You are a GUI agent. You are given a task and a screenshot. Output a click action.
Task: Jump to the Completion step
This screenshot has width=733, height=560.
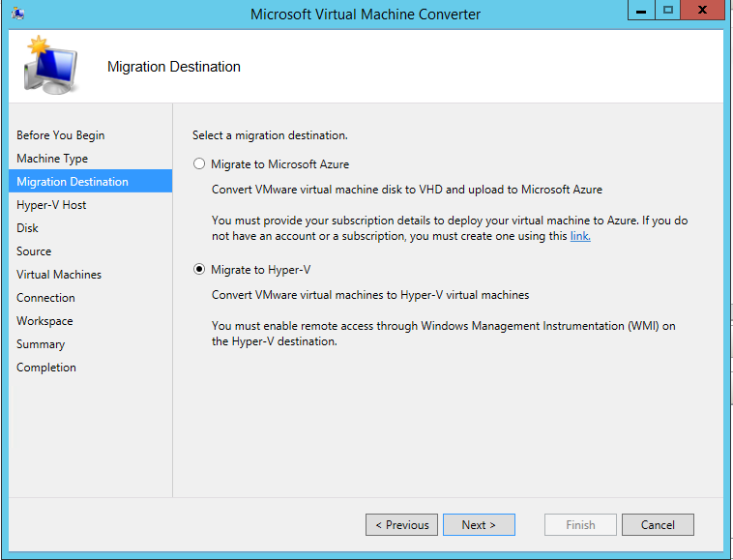click(x=46, y=368)
